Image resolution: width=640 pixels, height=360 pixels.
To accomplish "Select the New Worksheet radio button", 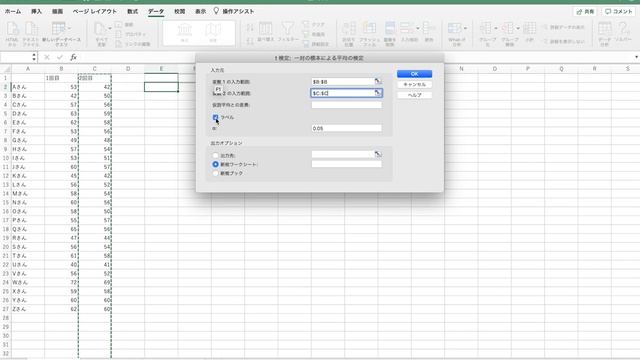I will (x=216, y=164).
